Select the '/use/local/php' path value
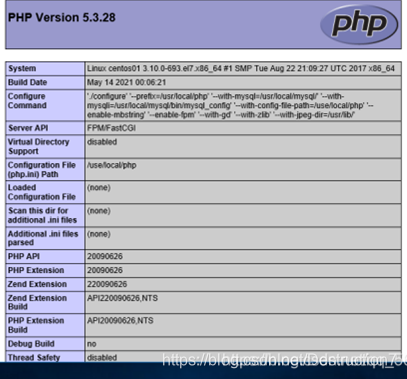The image size is (407, 379). [x=112, y=165]
